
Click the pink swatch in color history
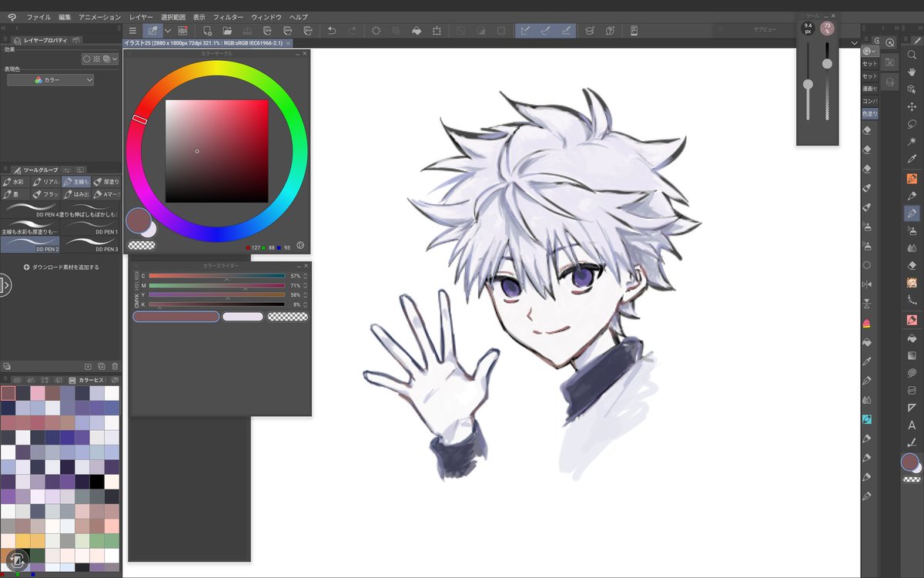pos(37,393)
